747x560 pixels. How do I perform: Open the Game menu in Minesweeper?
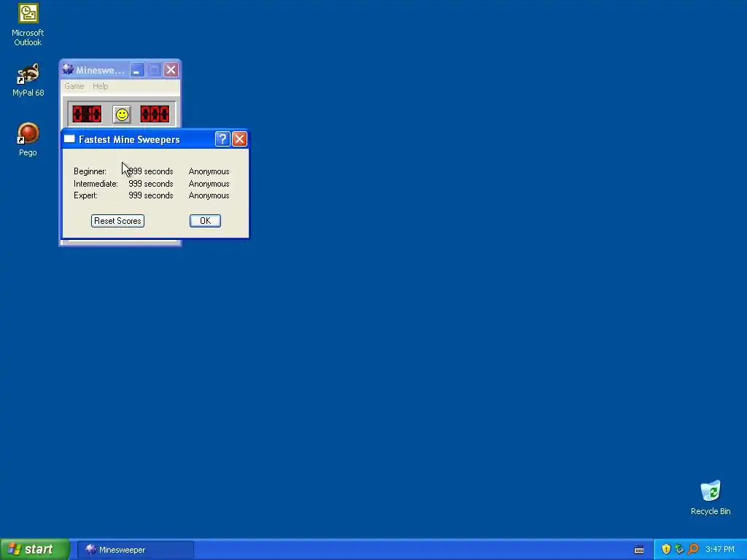(74, 86)
